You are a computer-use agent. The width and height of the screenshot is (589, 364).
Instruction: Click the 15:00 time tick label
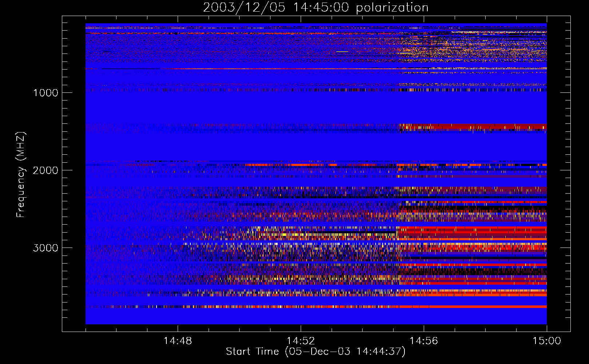pyautogui.click(x=547, y=341)
